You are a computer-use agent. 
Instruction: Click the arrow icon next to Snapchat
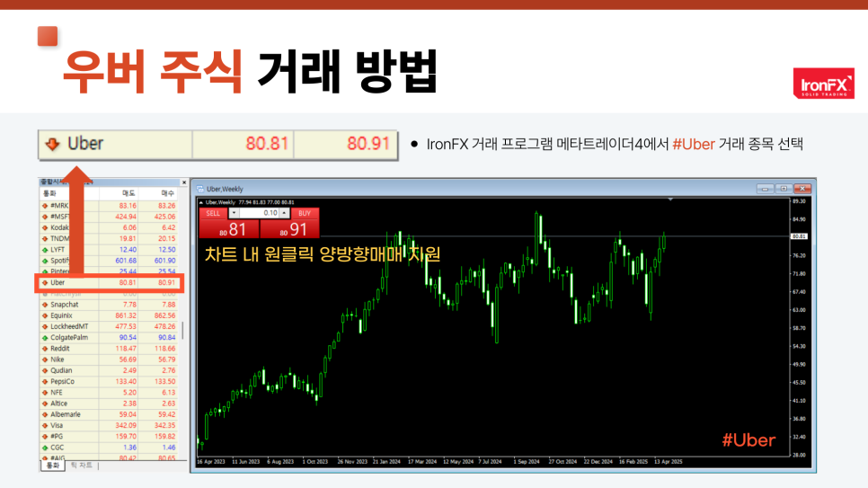pos(45,305)
